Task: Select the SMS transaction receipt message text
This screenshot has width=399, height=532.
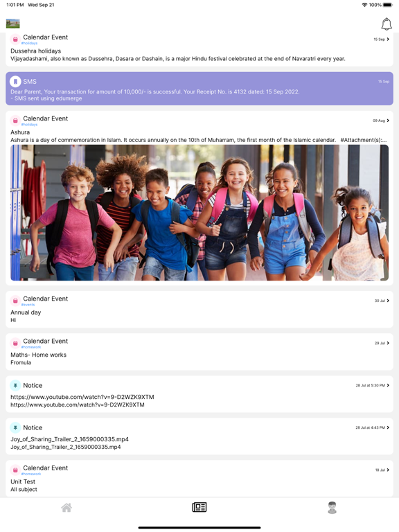Action: pos(155,91)
